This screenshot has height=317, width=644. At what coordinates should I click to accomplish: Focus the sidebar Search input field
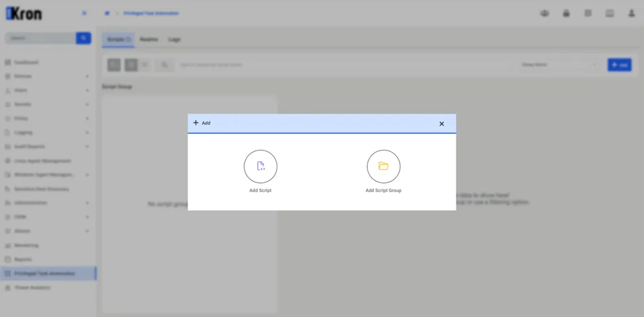[x=41, y=38]
